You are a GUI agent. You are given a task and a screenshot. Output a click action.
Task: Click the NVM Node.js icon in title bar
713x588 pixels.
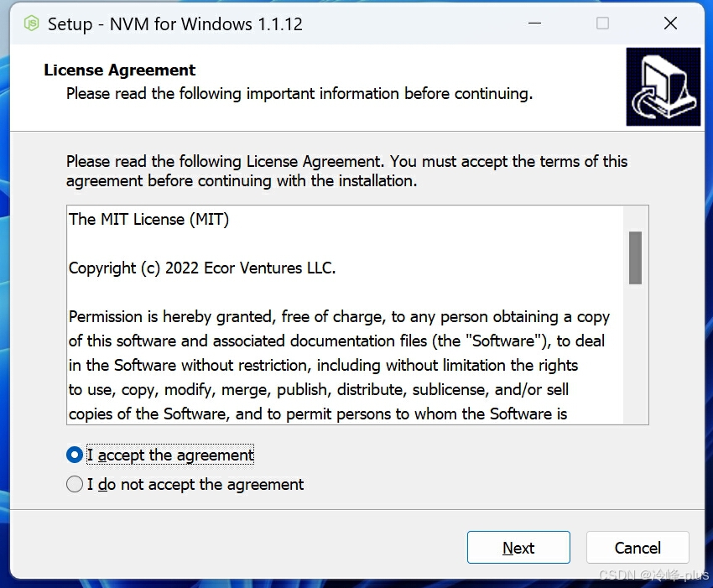coord(31,23)
